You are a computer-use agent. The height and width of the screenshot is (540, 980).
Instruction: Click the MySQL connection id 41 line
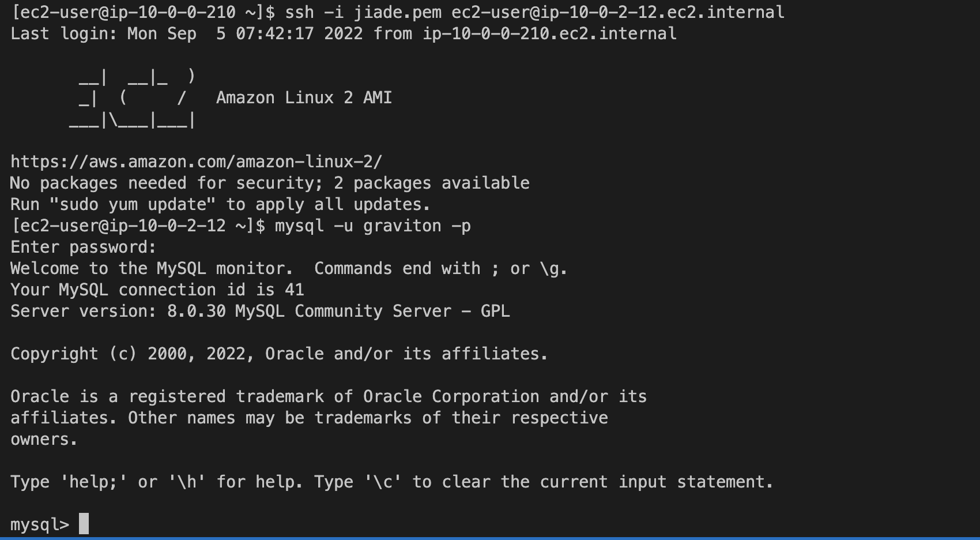(x=157, y=290)
